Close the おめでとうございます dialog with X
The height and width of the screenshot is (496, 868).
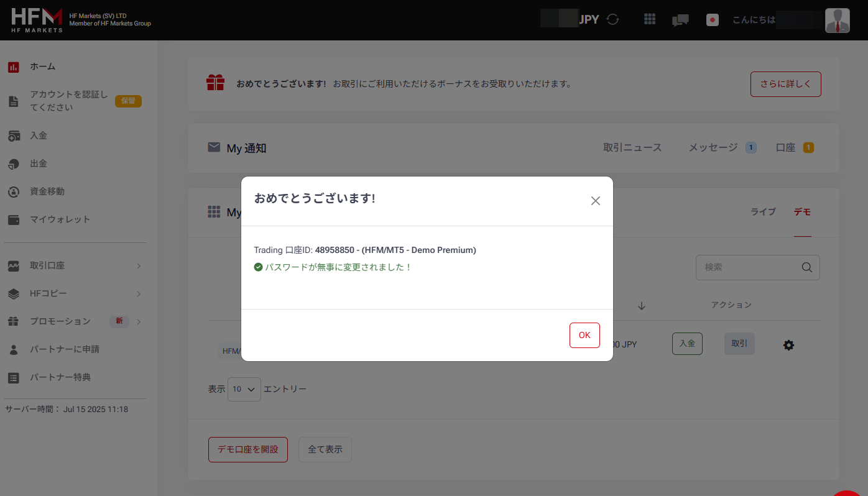pyautogui.click(x=596, y=201)
